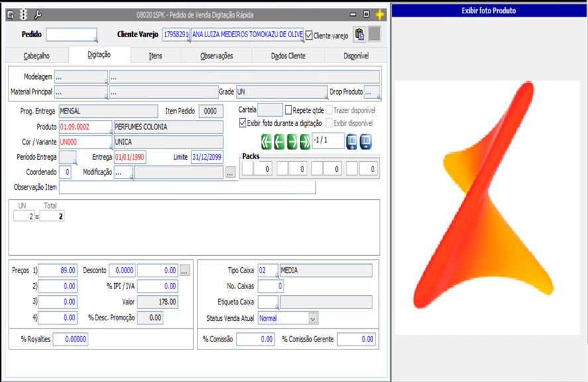Click the clipboard paste icon beside Cliente varejo
Screen dimensions: 588x382
359,34
